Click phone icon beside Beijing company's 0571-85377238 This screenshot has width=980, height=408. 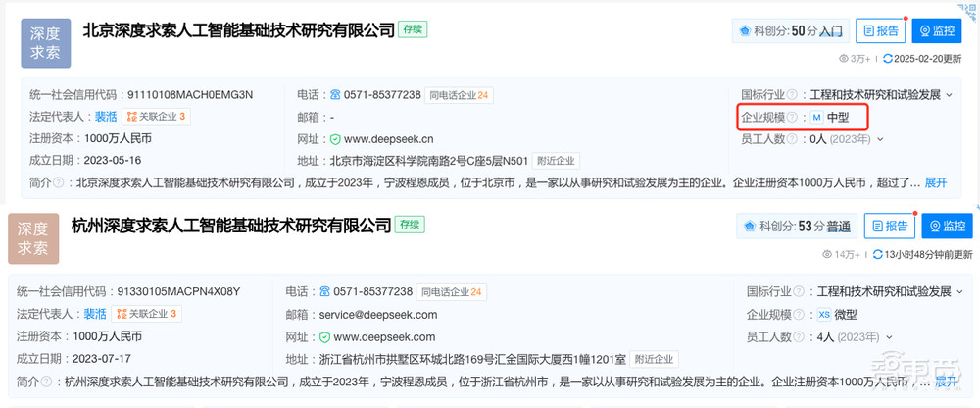[x=335, y=95]
